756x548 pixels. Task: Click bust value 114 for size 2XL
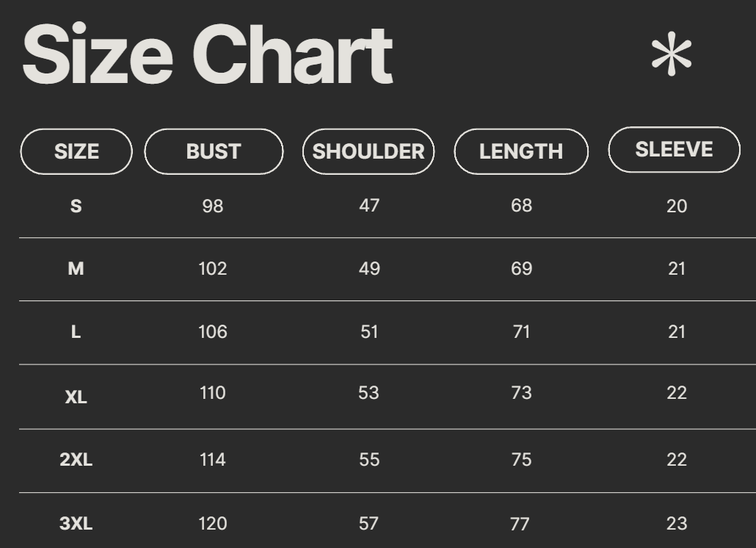click(213, 460)
